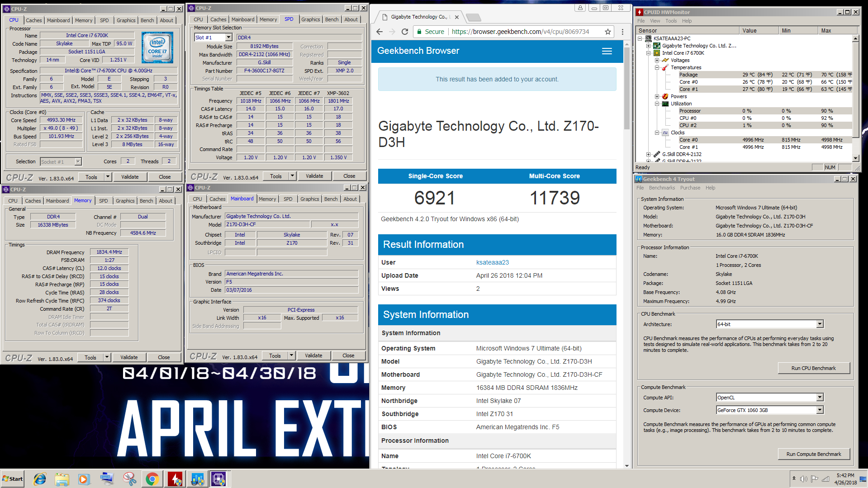868x488 pixels.
Task: Click the taskbar clock showing 5:42 PM
Action: click(x=845, y=479)
